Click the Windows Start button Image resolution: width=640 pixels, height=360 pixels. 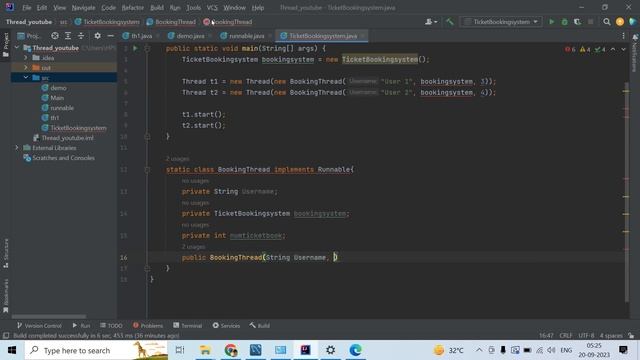coord(12,350)
